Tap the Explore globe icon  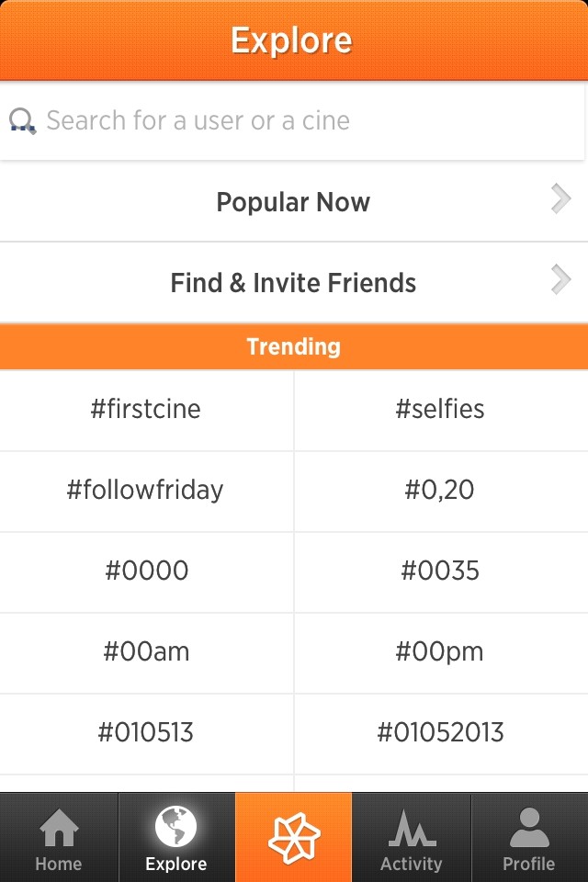pyautogui.click(x=175, y=827)
